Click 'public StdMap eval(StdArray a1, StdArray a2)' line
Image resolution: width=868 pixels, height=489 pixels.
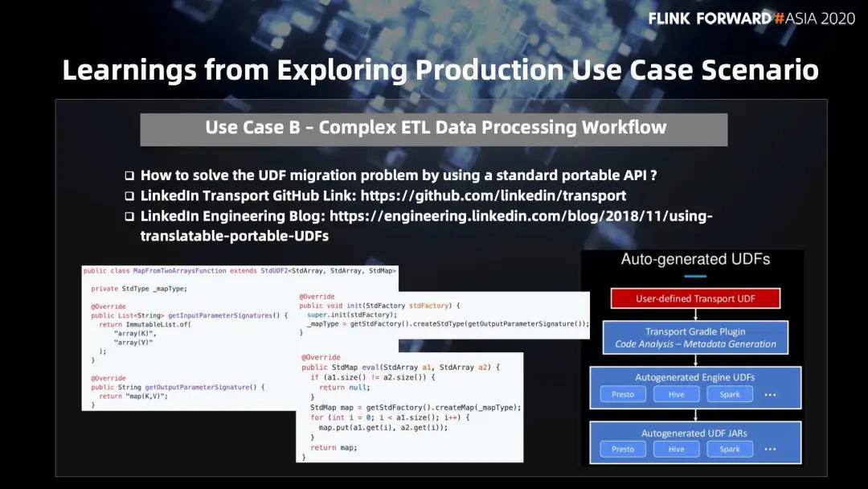[x=401, y=368]
